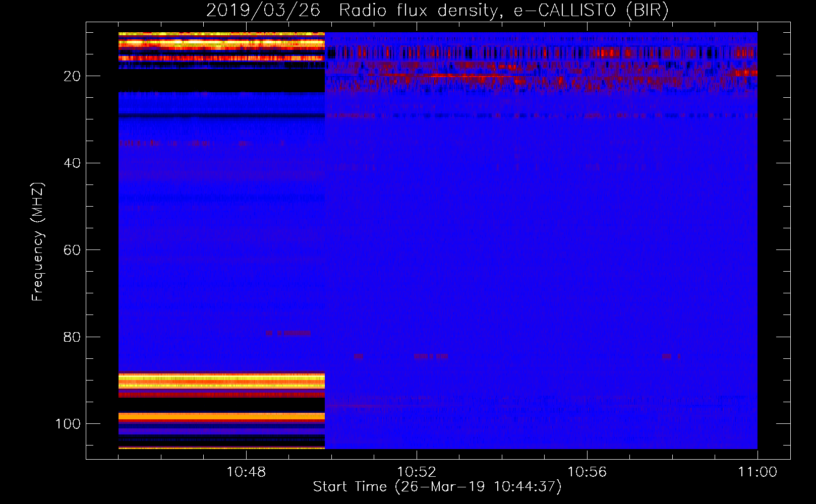Image resolution: width=816 pixels, height=504 pixels.
Task: Click the '100' frequency tick label
Action: tap(68, 424)
